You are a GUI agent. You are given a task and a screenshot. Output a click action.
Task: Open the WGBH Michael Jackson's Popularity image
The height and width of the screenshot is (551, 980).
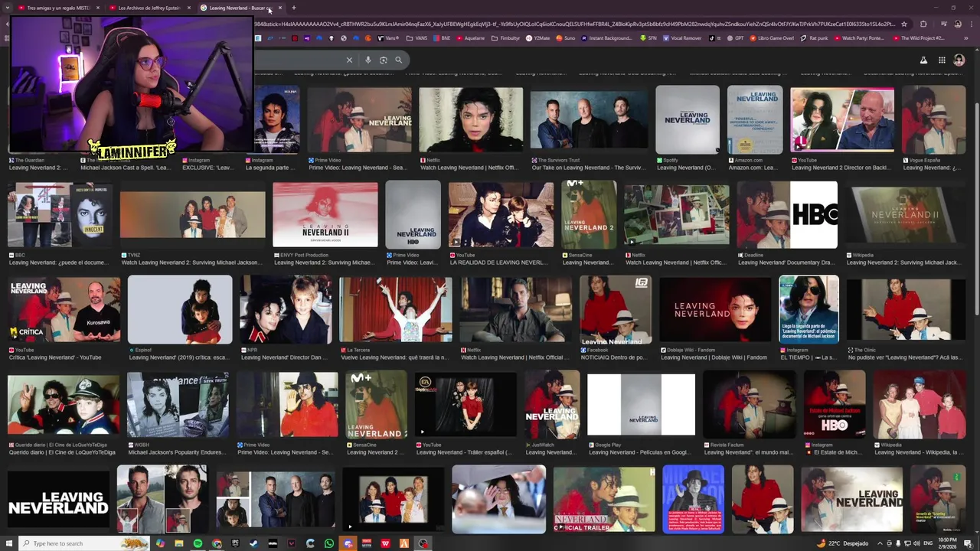coord(178,405)
